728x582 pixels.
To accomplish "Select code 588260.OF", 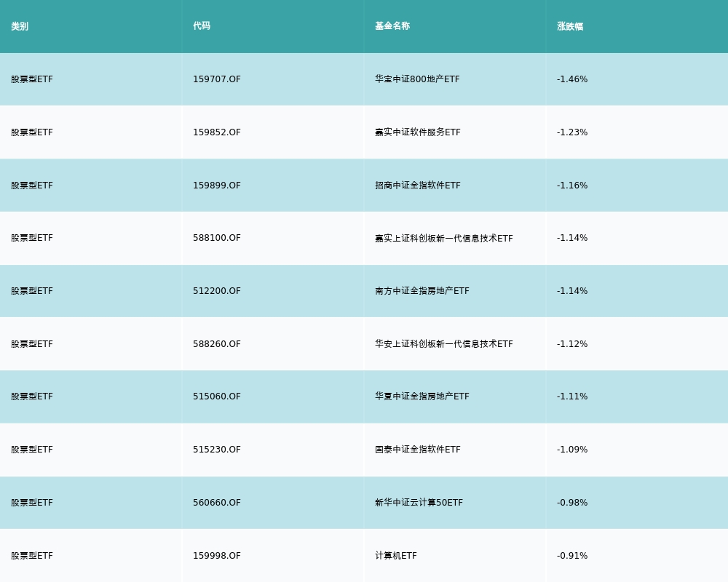I will click(217, 344).
